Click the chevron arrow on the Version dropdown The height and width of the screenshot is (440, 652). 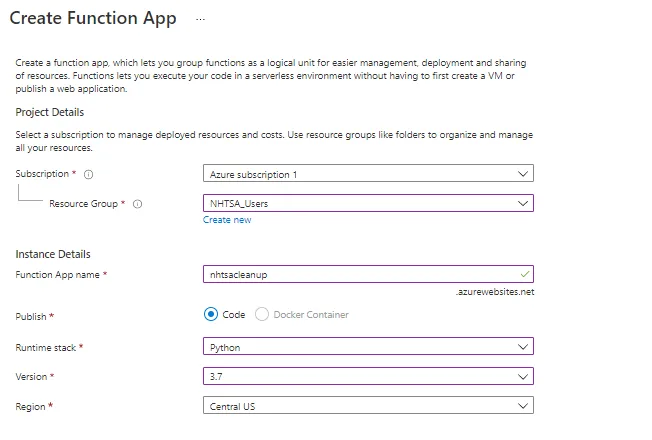(522, 377)
